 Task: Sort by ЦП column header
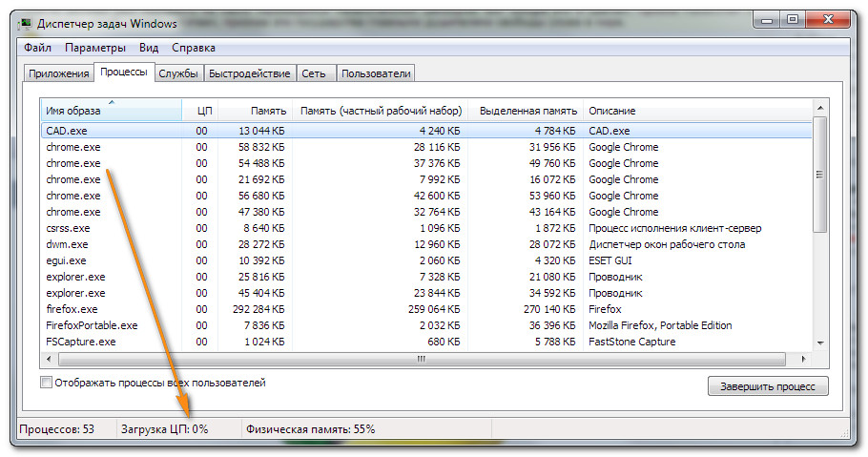tap(200, 111)
